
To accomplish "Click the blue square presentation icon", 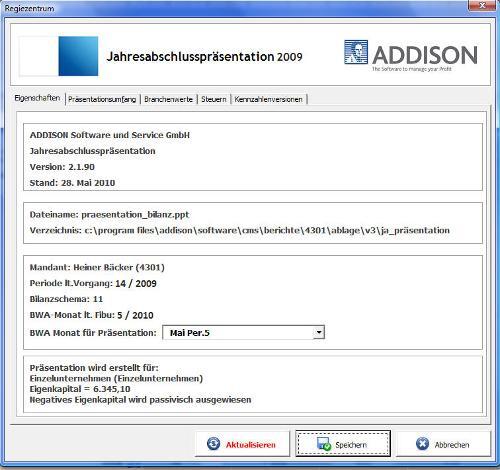I will coord(78,56).
